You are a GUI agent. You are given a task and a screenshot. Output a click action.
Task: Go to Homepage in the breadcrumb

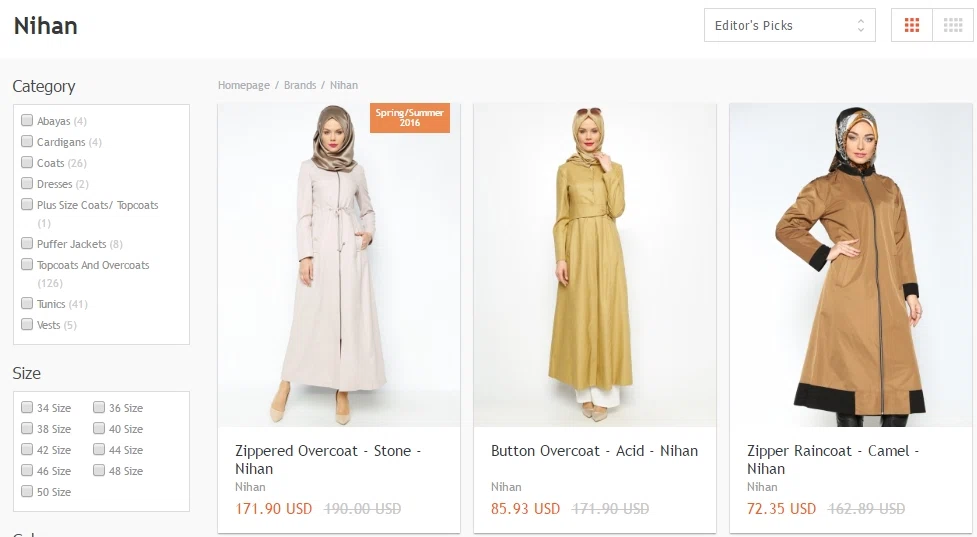[x=244, y=85]
